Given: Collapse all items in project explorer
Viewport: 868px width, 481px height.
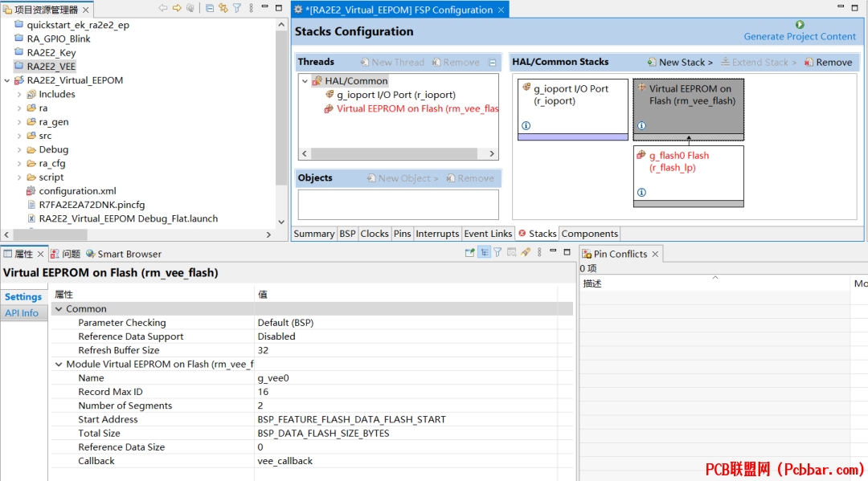Looking at the screenshot, I should [210, 8].
